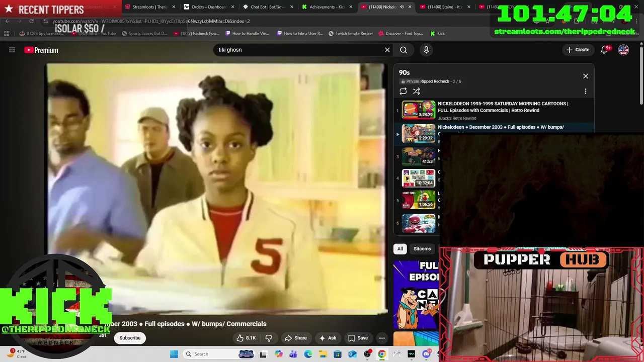The width and height of the screenshot is (644, 362).
Task: Open the Kick bookmark
Action: 438,34
